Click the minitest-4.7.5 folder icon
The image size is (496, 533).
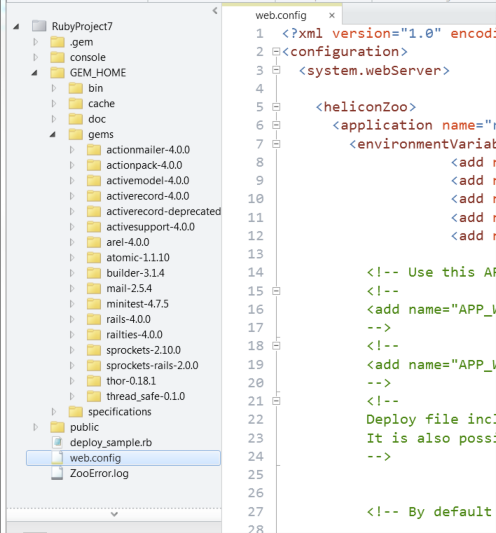click(x=94, y=304)
